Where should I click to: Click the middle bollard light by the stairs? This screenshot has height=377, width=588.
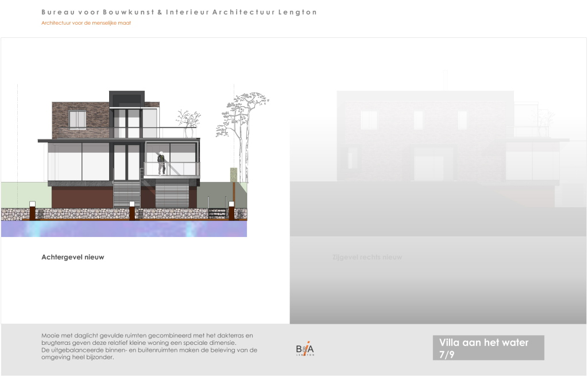tap(132, 210)
